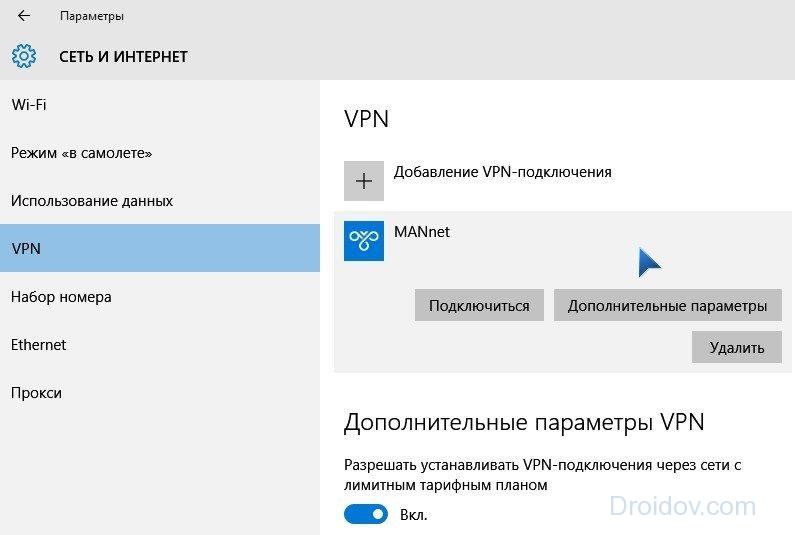The width and height of the screenshot is (795, 535).
Task: Click the Параметры window title
Action: (x=92, y=16)
